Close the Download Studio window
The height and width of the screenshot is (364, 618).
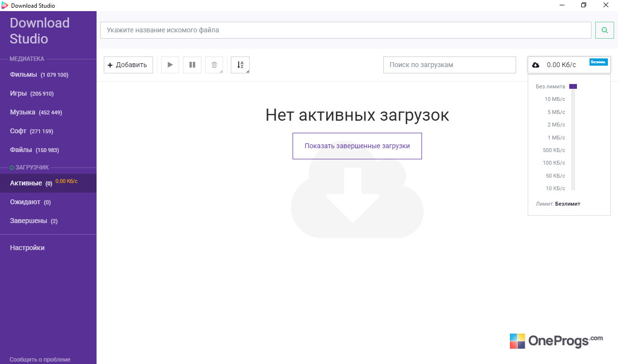coord(606,5)
